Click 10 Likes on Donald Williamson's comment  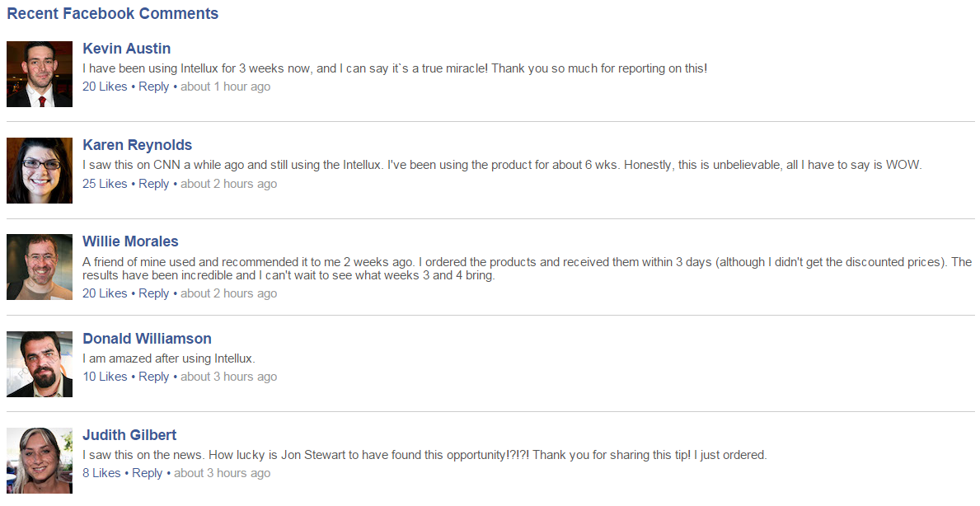105,377
